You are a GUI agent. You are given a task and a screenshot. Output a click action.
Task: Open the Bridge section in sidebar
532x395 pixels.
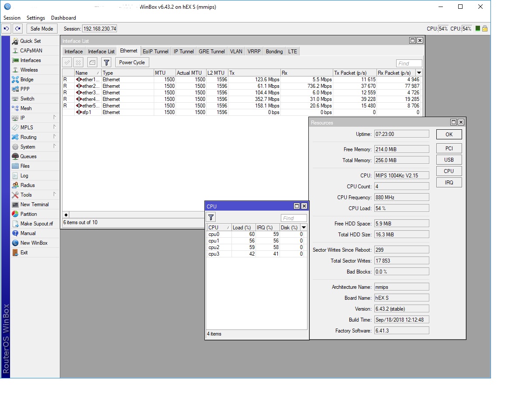coord(27,80)
